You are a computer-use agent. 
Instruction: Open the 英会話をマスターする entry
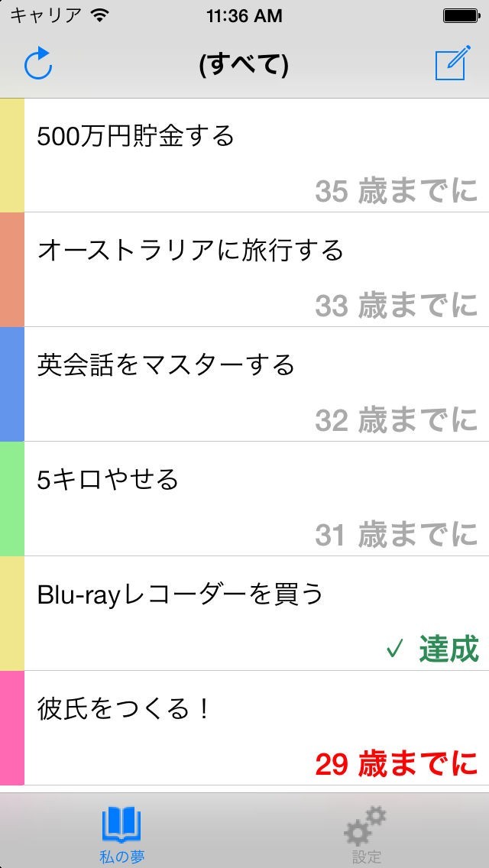coord(166,365)
